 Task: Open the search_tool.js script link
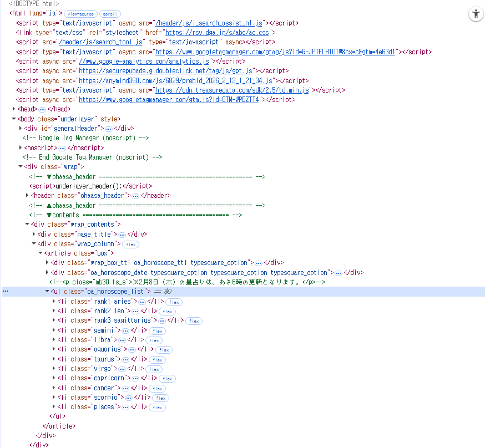click(x=100, y=42)
